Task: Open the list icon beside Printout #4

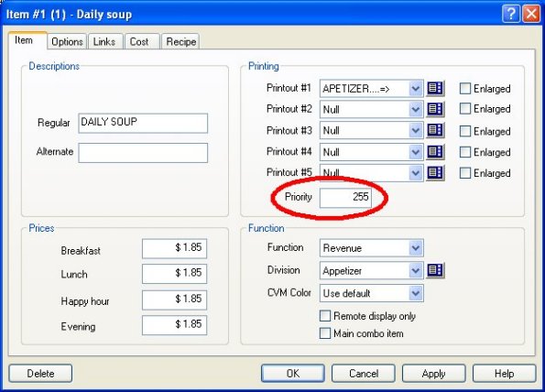Action: pyautogui.click(x=435, y=151)
